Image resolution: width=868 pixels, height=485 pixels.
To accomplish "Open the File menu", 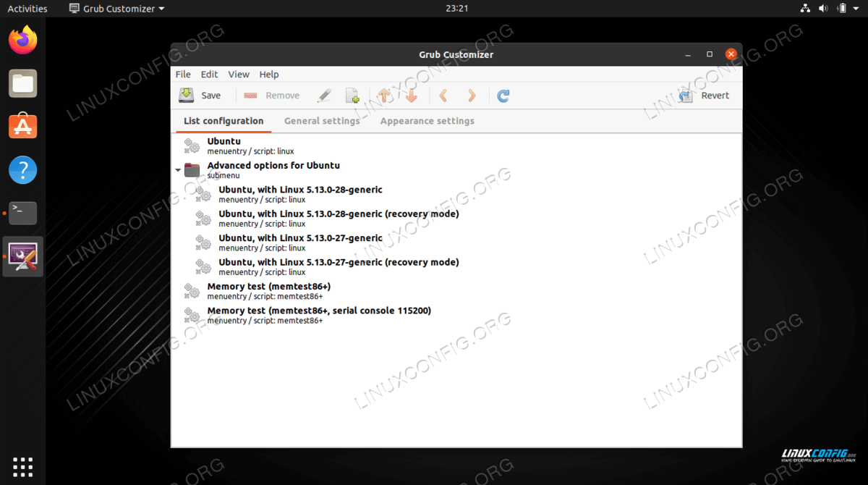I will click(x=183, y=75).
